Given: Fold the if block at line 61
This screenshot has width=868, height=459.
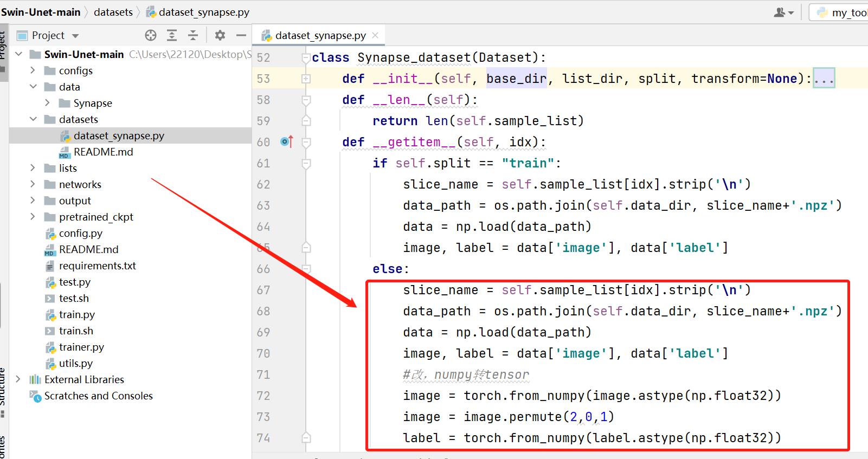Looking at the screenshot, I should 306,163.
